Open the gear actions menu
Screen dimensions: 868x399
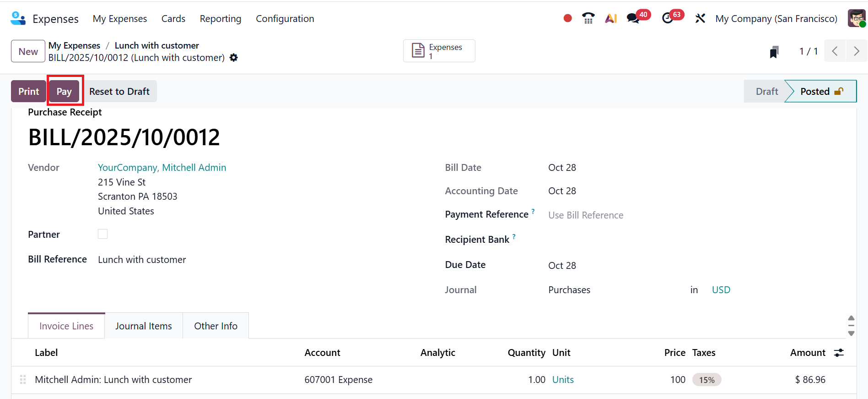tap(234, 58)
